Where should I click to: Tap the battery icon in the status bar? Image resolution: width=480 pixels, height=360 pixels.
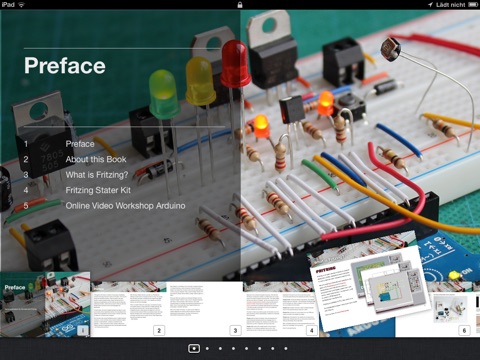click(x=473, y=5)
